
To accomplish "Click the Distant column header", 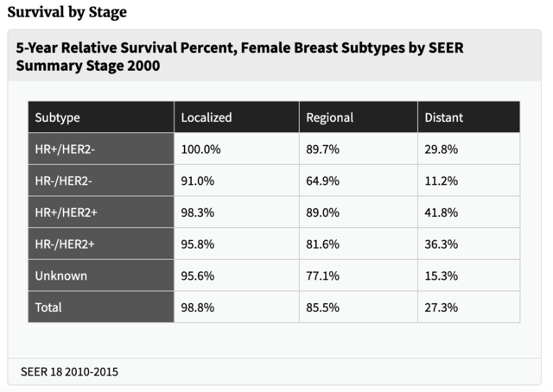I will pyautogui.click(x=469, y=117).
